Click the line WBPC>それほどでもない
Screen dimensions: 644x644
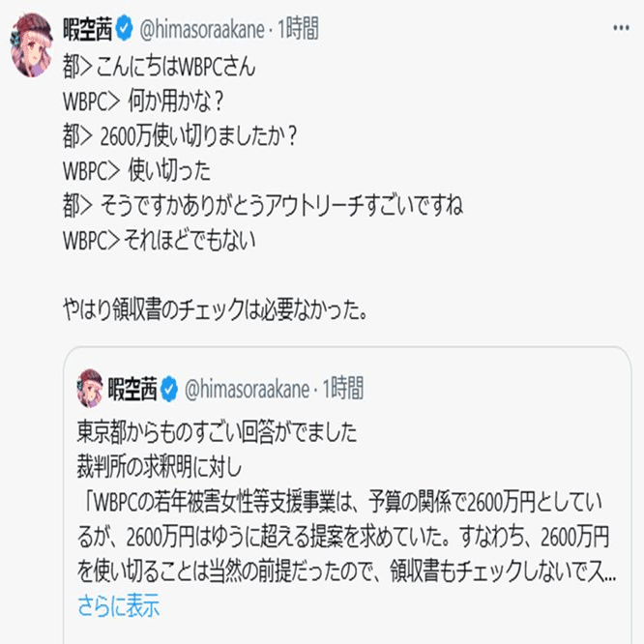[160, 238]
